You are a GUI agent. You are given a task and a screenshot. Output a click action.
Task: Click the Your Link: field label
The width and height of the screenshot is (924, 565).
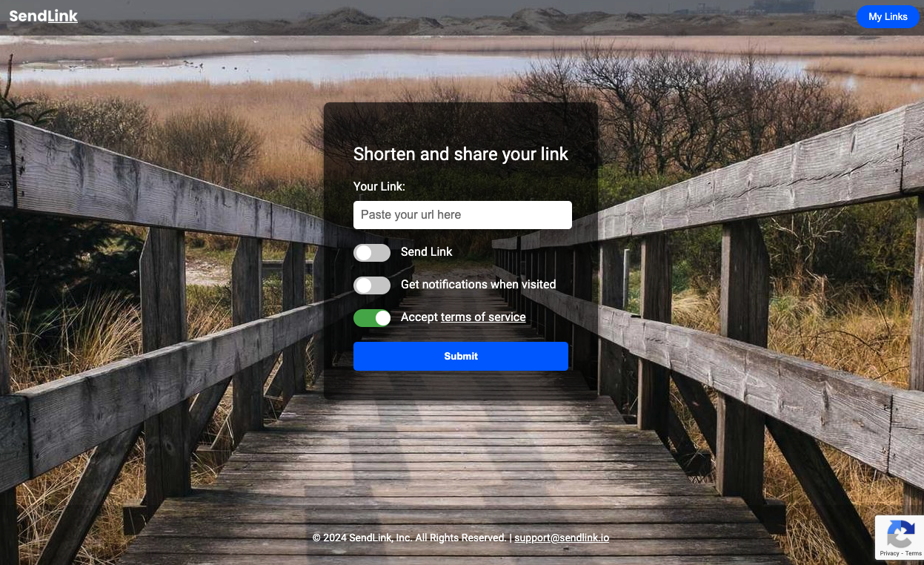tap(379, 187)
